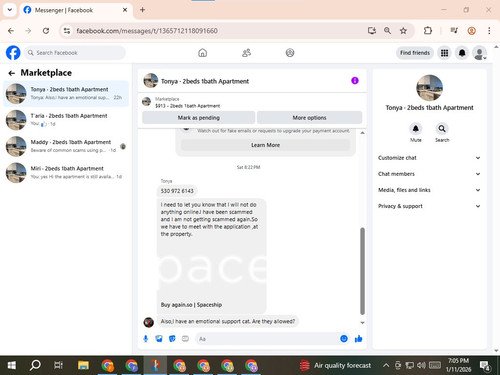Expand Chat members section
The image size is (500, 375).
[429, 174]
